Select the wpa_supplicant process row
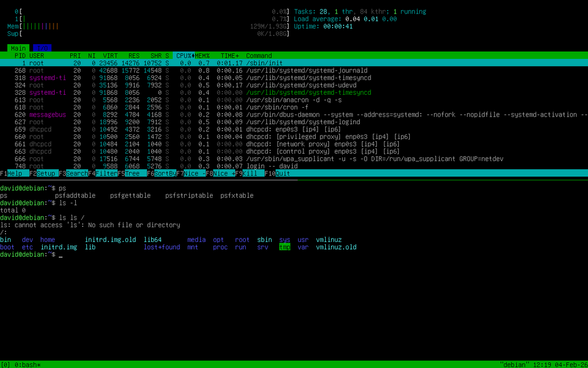This screenshot has height=368, width=588. tap(294, 159)
